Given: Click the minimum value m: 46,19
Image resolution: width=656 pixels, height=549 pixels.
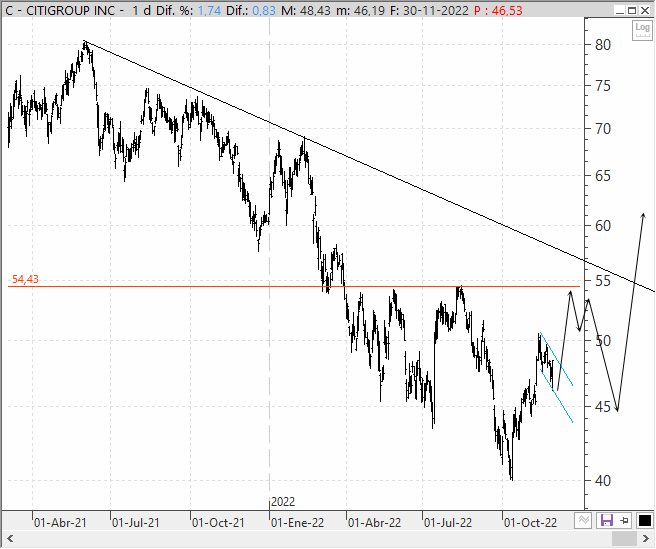Looking at the screenshot, I should 360,10.
